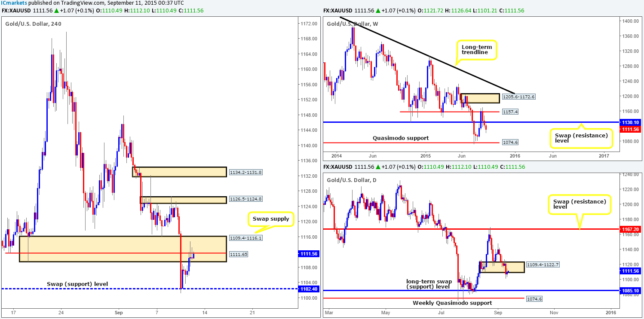Click 'Swap (resistance) level' callout on weekly chart
Screen dimensions: 644x319
coord(580,138)
